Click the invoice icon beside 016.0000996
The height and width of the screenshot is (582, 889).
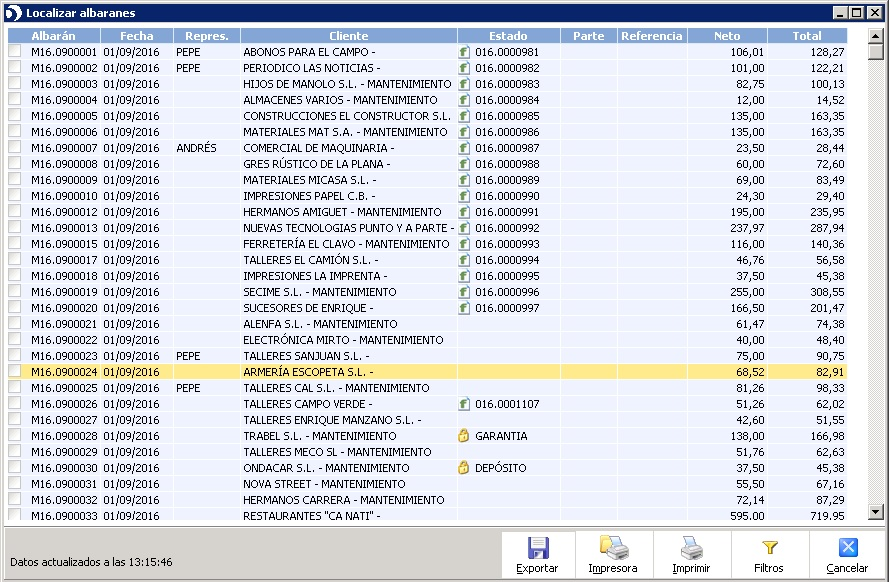[464, 292]
